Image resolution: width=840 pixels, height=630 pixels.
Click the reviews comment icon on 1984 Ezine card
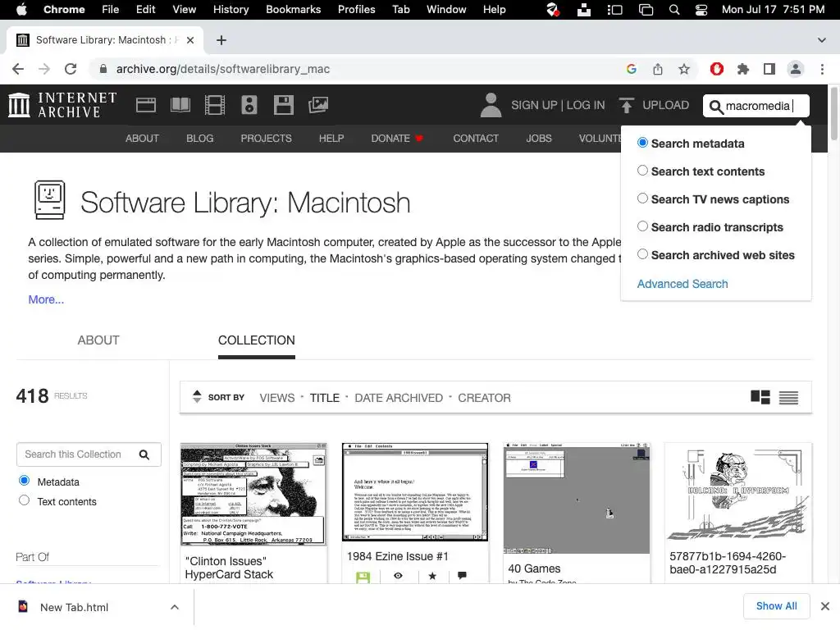462,576
